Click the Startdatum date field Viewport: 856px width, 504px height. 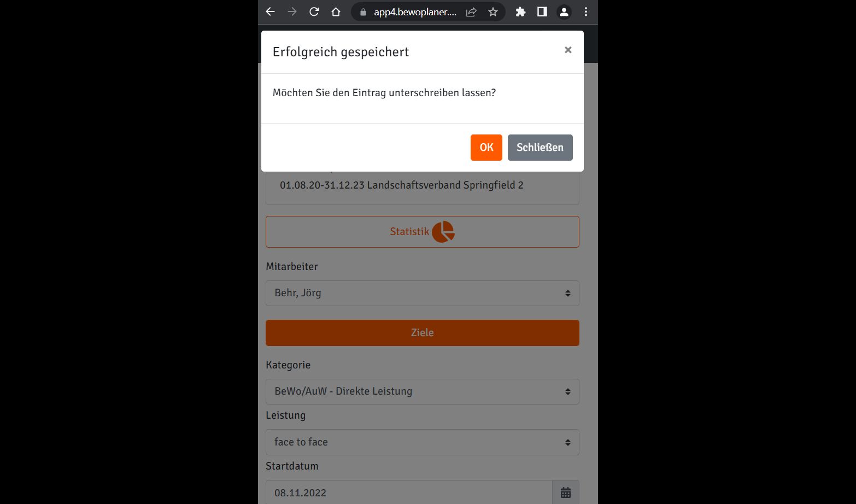coord(409,493)
